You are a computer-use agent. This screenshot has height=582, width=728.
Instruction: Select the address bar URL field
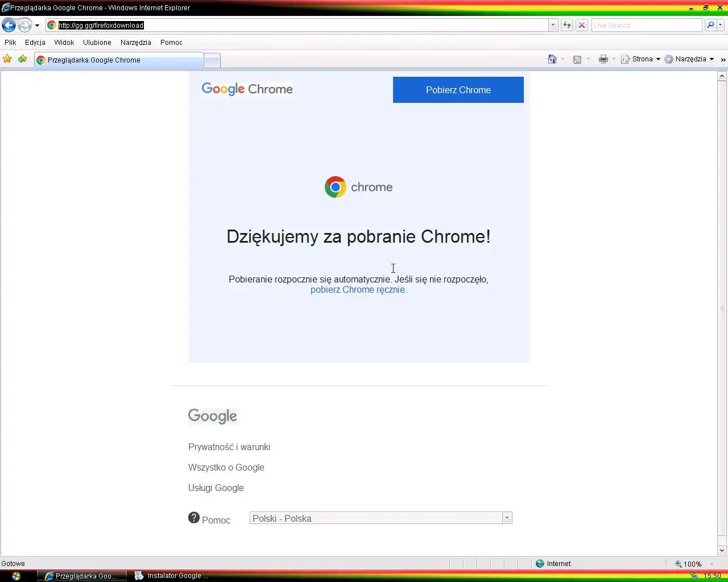[297, 25]
